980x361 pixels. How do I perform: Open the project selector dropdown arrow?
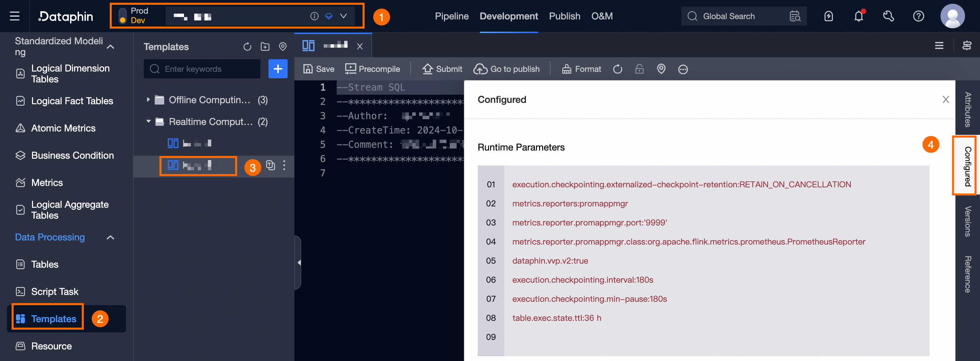click(x=343, y=16)
